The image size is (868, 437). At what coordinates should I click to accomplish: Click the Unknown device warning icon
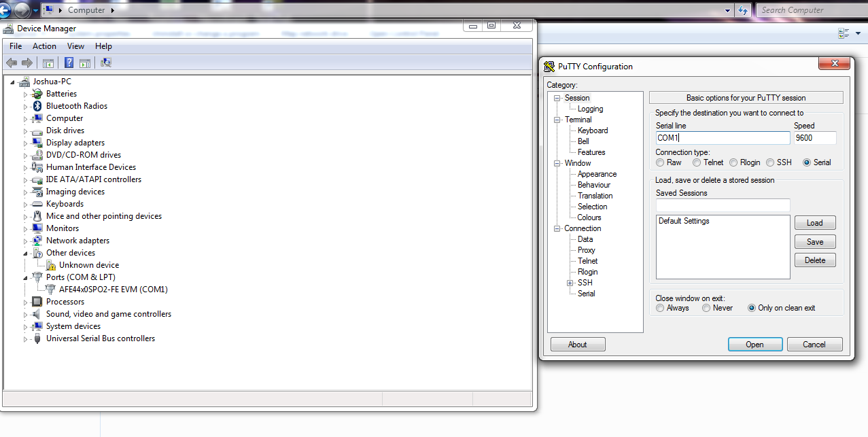click(50, 265)
